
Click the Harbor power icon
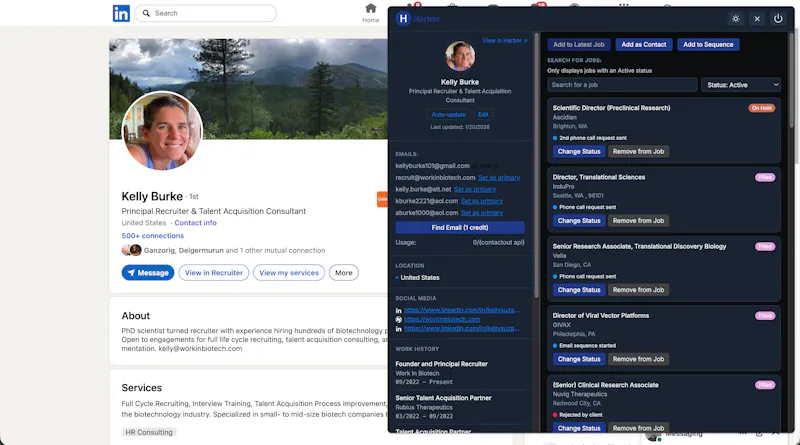pos(778,19)
